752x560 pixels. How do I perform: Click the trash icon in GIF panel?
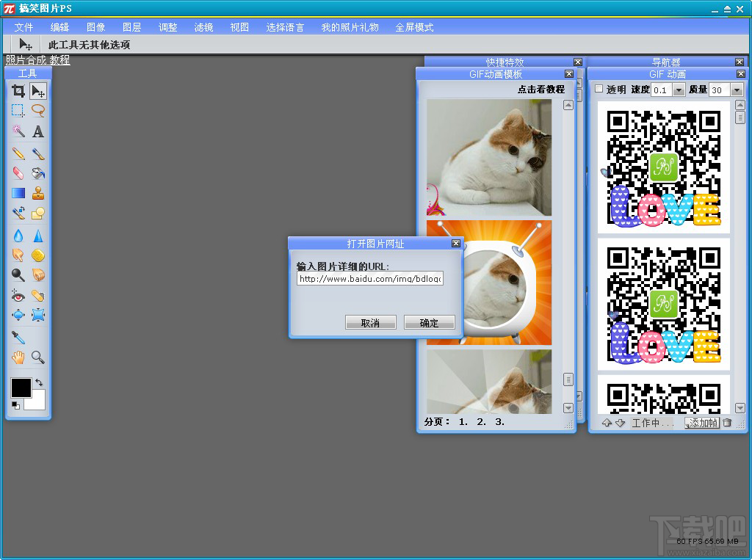[x=727, y=423]
